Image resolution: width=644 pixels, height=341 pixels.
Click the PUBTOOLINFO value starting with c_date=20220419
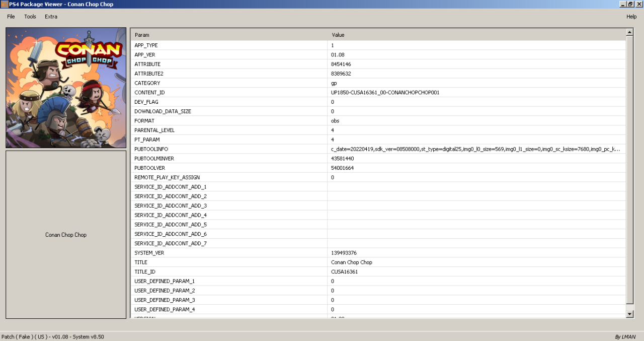coord(475,149)
